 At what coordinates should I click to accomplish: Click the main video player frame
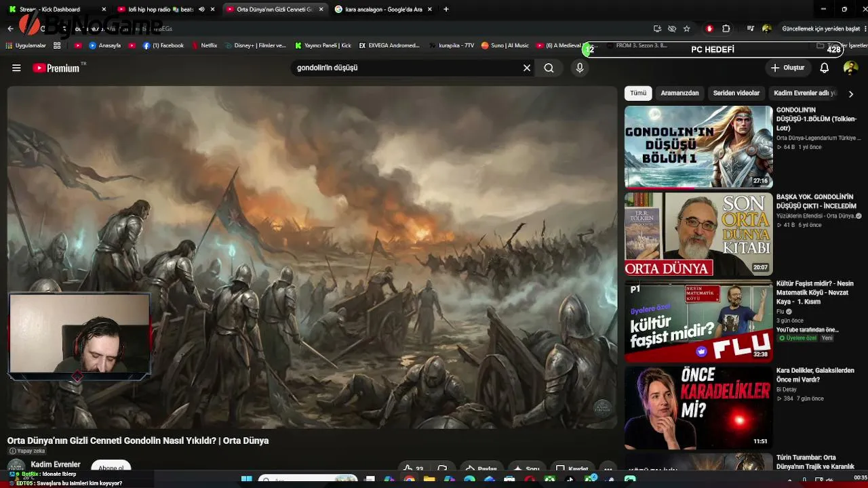click(x=312, y=257)
